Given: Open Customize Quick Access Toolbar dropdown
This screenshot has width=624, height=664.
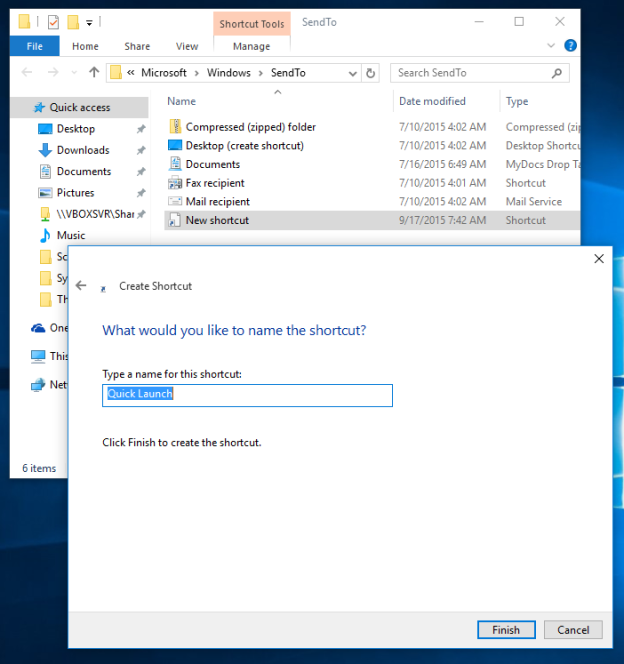Looking at the screenshot, I should click(89, 22).
